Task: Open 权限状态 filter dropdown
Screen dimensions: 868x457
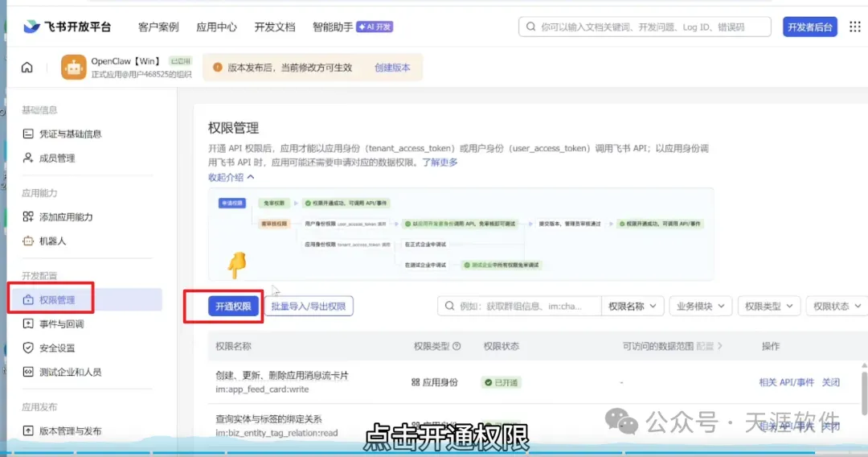Action: pos(837,306)
